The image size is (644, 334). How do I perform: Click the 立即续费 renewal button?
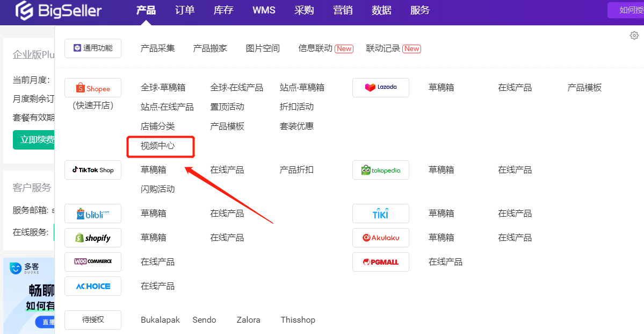pyautogui.click(x=34, y=139)
